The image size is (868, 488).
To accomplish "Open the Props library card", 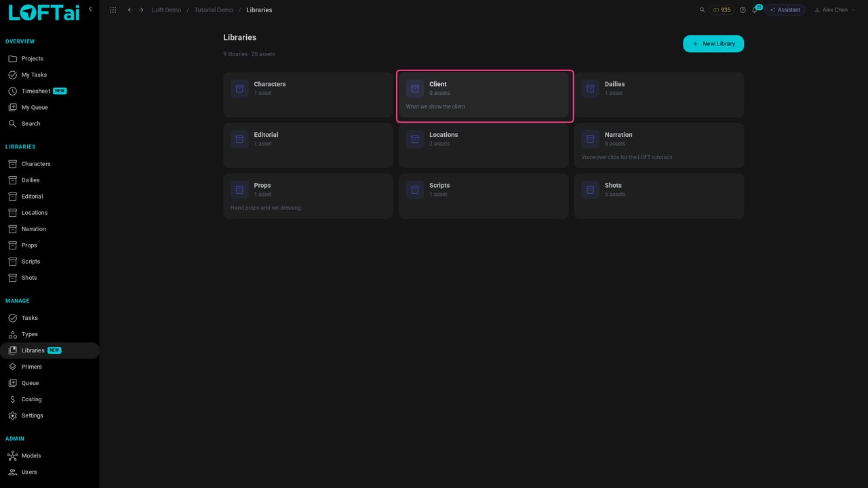I will (x=308, y=197).
